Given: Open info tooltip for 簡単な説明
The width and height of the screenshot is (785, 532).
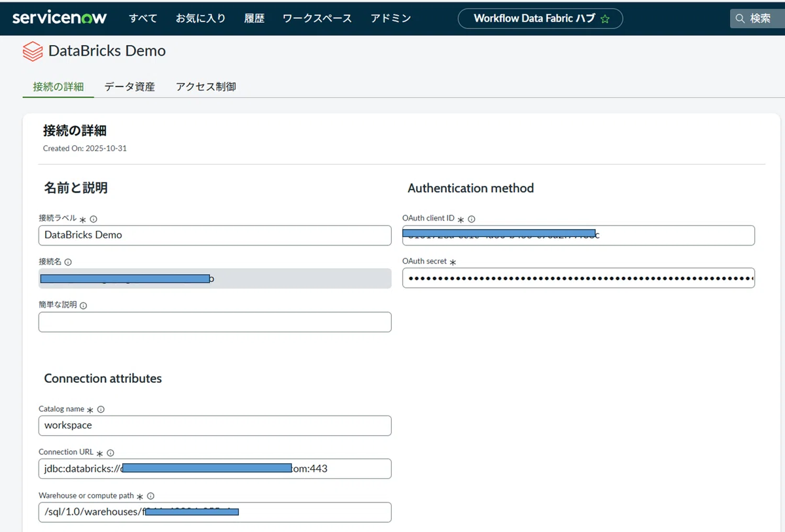Looking at the screenshot, I should pyautogui.click(x=84, y=305).
